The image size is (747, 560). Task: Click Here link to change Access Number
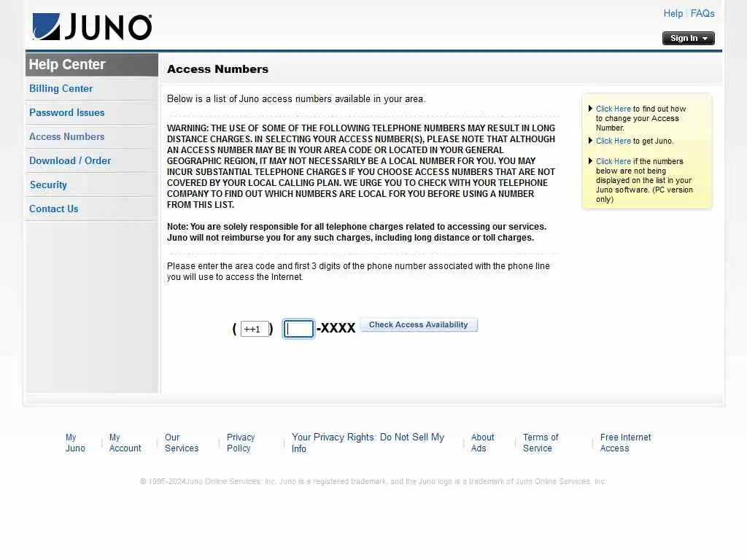click(613, 109)
